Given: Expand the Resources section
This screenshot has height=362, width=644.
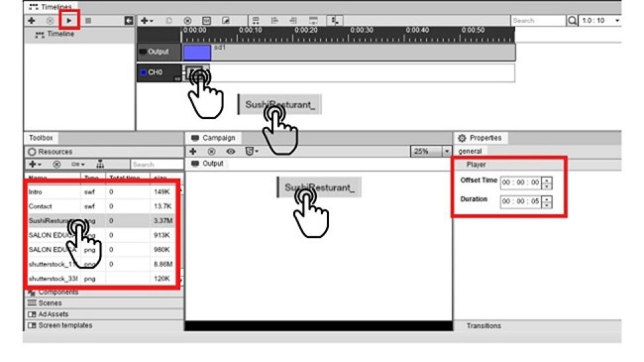Looking at the screenshot, I should coord(104,152).
